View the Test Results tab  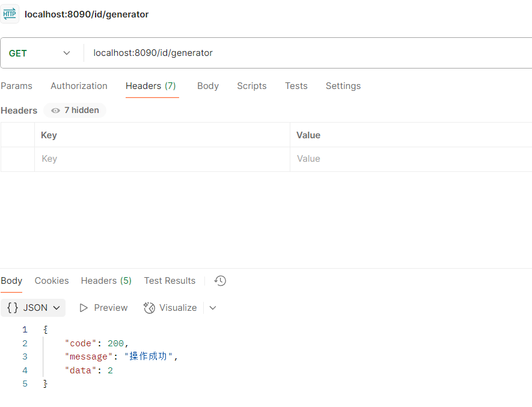click(x=170, y=280)
